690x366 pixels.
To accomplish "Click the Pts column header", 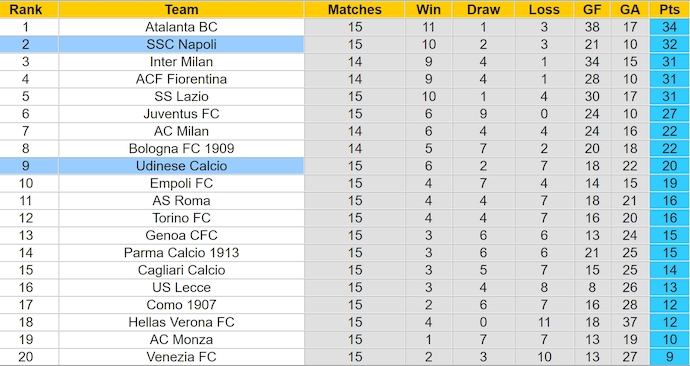I will pos(670,9).
